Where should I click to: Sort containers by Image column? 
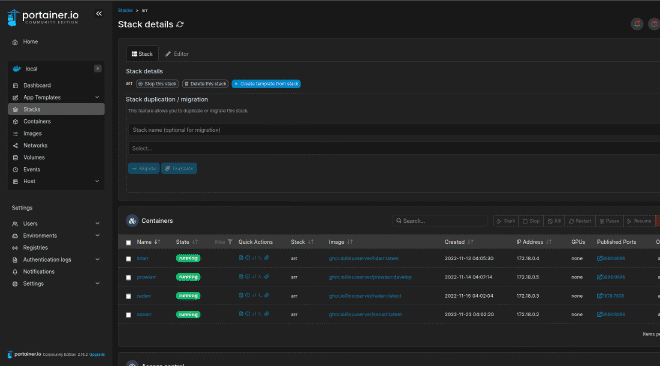pos(341,242)
